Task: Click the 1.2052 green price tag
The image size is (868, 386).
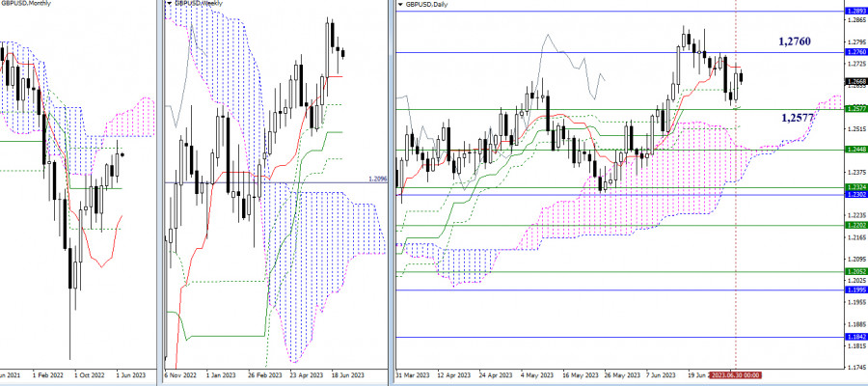Action: click(854, 272)
